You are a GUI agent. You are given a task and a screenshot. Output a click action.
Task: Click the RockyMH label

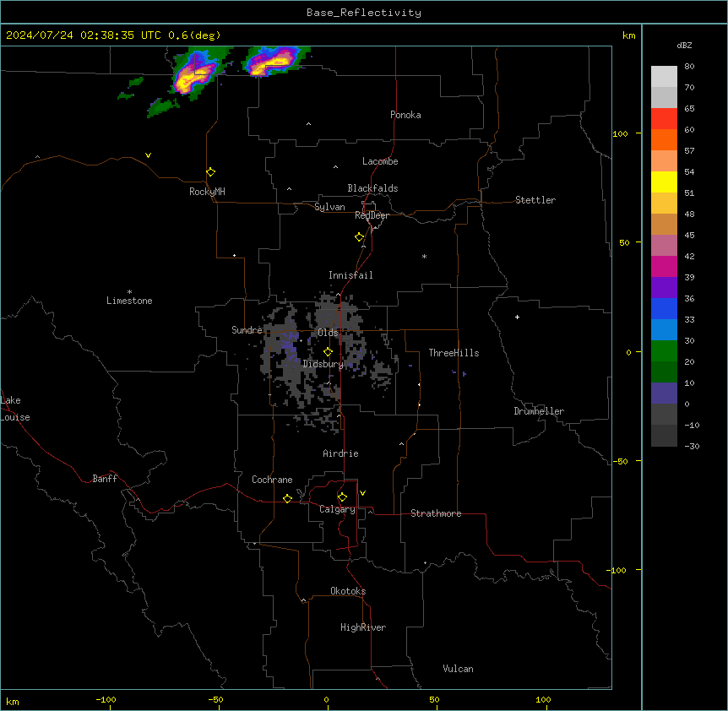[x=207, y=192]
